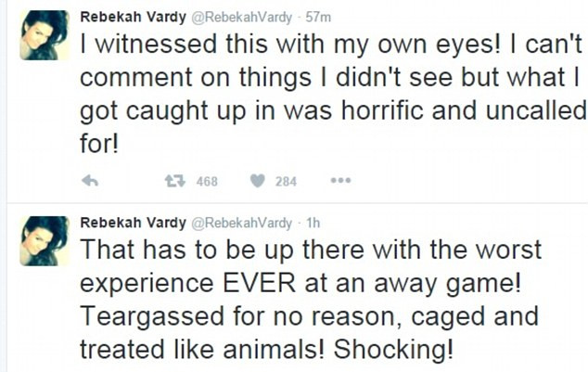Open the profile avatar on first tweet
The height and width of the screenshot is (372, 588).
(45, 35)
